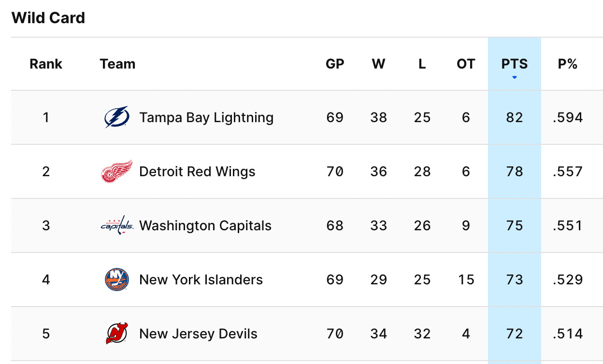Viewport: 603px width, 364px height.
Task: Sort table by P% column
Action: pyautogui.click(x=568, y=64)
